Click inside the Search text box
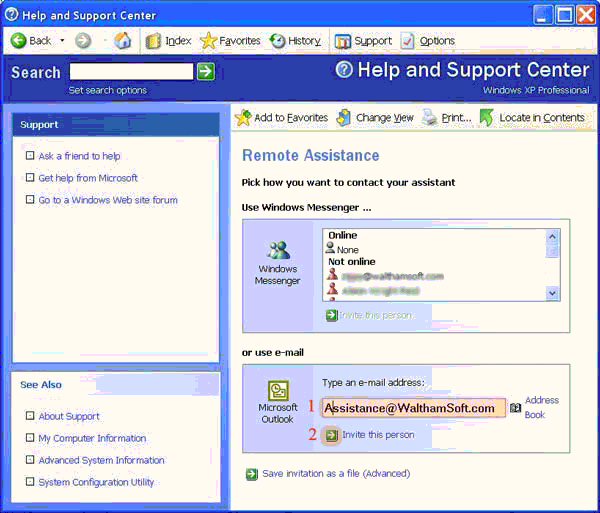The width and height of the screenshot is (600, 513). coord(131,72)
